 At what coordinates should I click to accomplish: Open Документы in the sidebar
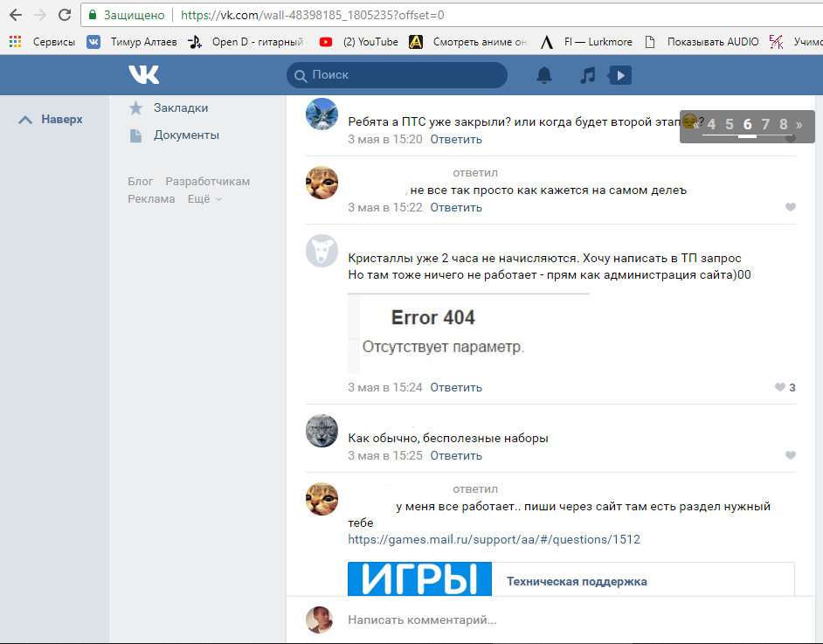tap(186, 135)
